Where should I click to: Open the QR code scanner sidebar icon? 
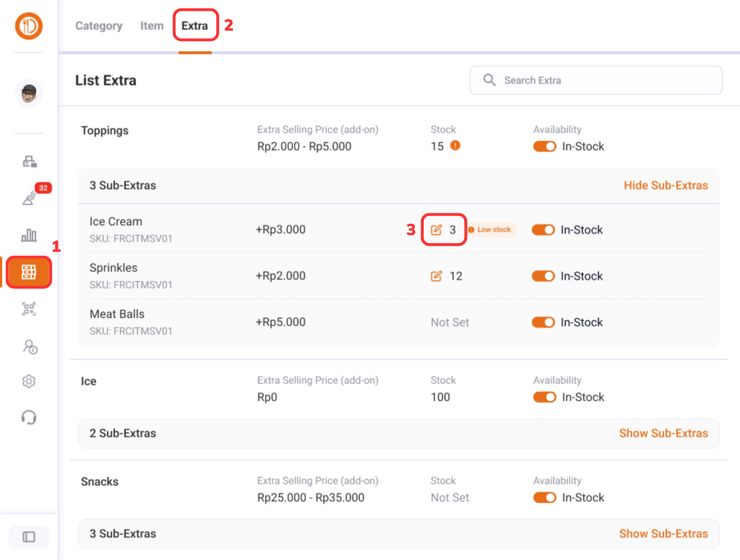(x=29, y=309)
